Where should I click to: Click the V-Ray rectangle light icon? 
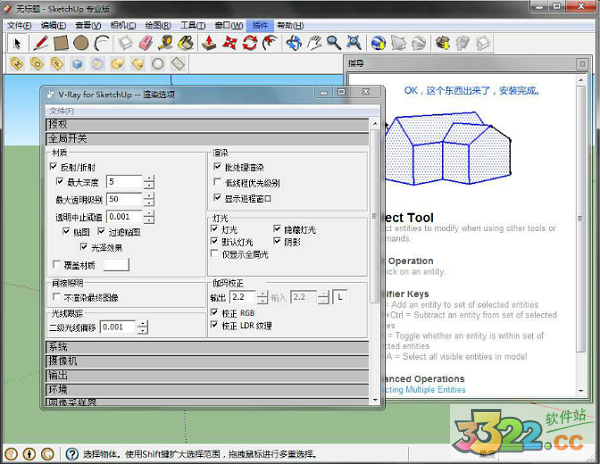coord(178,64)
